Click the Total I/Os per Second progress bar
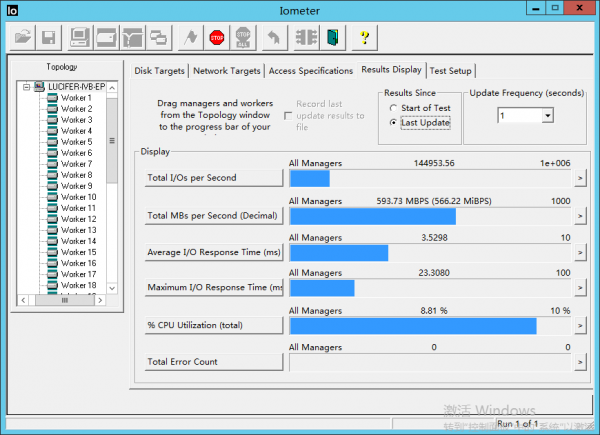Image resolution: width=600 pixels, height=435 pixels. [x=430, y=179]
